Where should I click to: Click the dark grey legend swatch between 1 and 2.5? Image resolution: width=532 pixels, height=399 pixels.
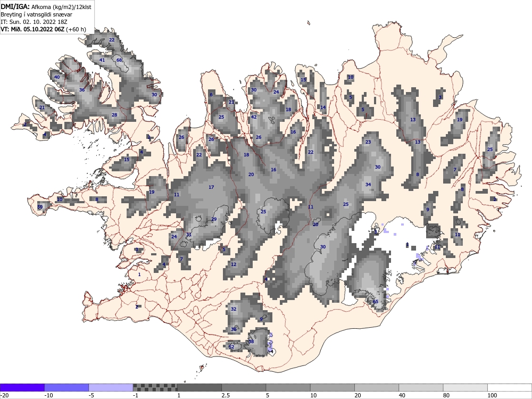coord(199,387)
